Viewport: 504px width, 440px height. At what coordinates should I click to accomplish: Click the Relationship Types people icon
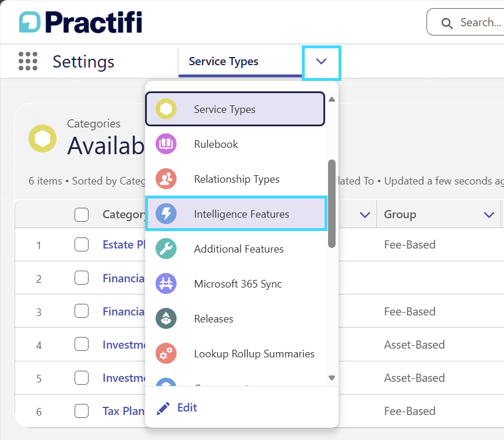coord(166,179)
